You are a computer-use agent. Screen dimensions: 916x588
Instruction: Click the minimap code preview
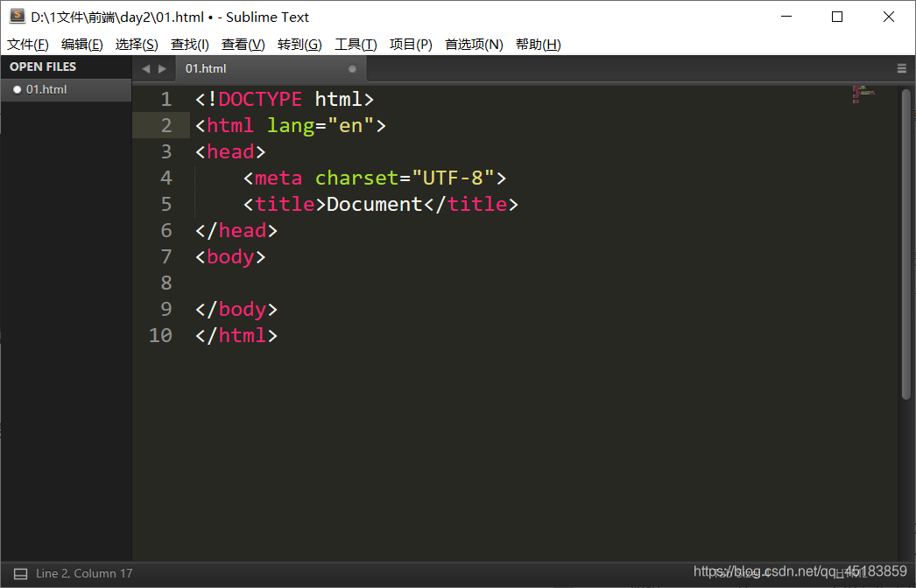(x=863, y=94)
